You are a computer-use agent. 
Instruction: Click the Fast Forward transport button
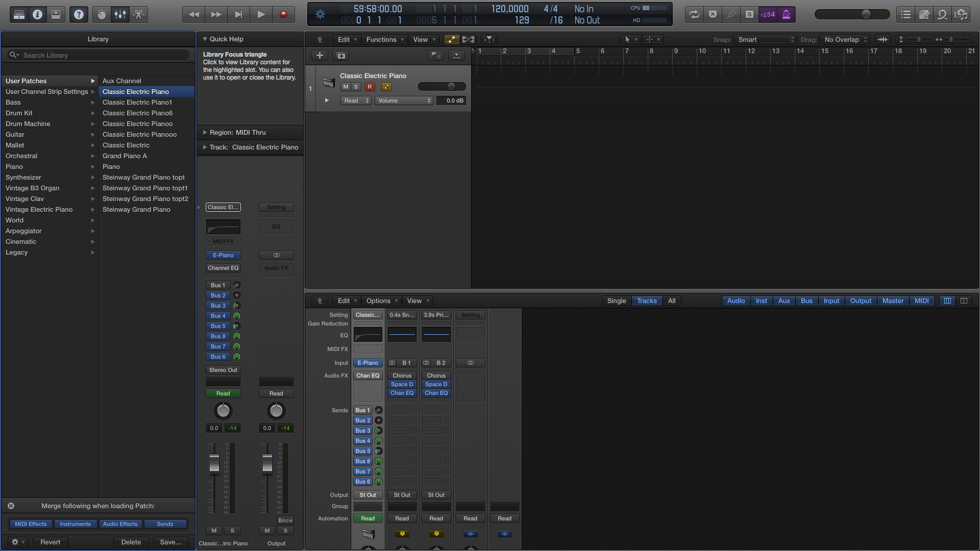pos(216,15)
